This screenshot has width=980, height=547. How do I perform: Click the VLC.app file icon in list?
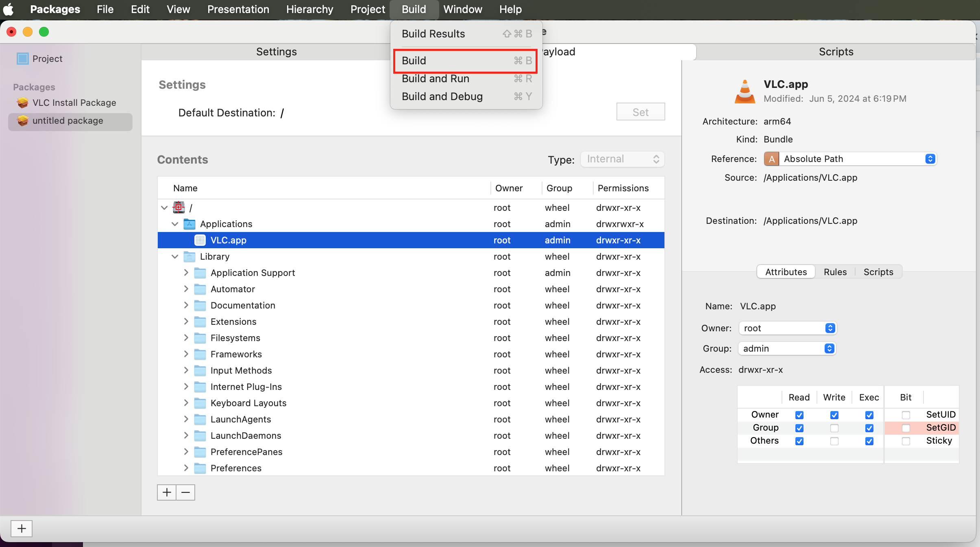tap(200, 240)
